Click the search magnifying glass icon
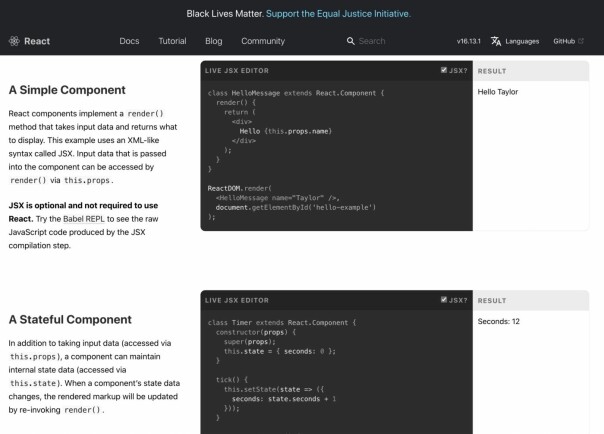604x434 pixels. (351, 41)
